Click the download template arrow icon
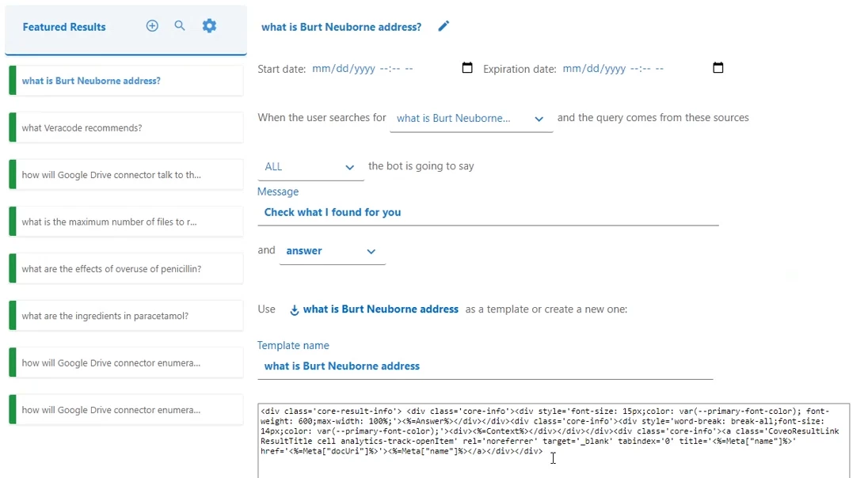 pyautogui.click(x=294, y=310)
